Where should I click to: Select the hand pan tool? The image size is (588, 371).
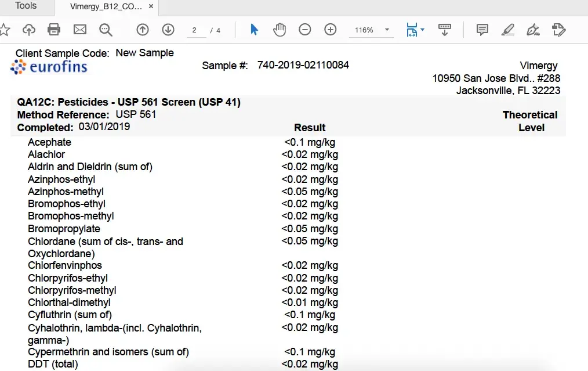[280, 30]
